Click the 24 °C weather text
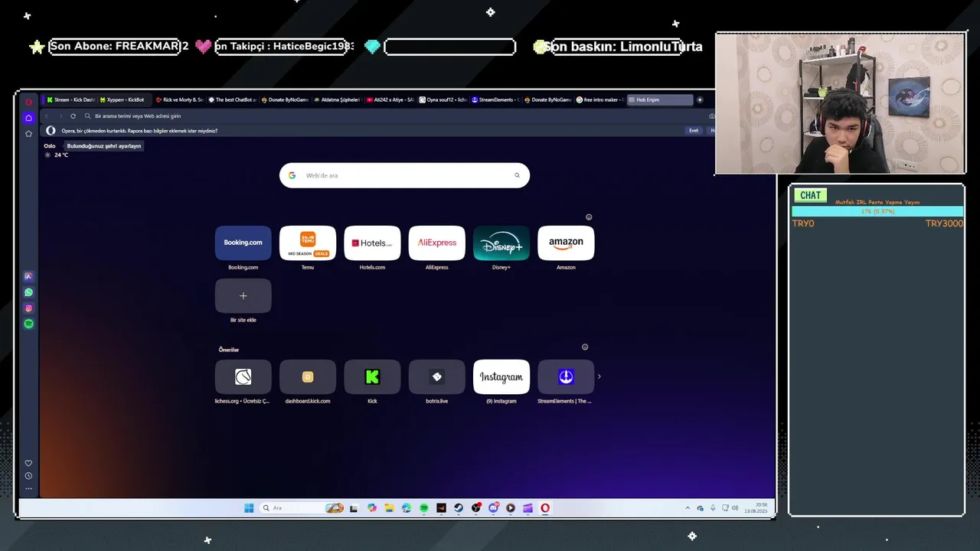The height and width of the screenshot is (551, 980). pos(61,155)
